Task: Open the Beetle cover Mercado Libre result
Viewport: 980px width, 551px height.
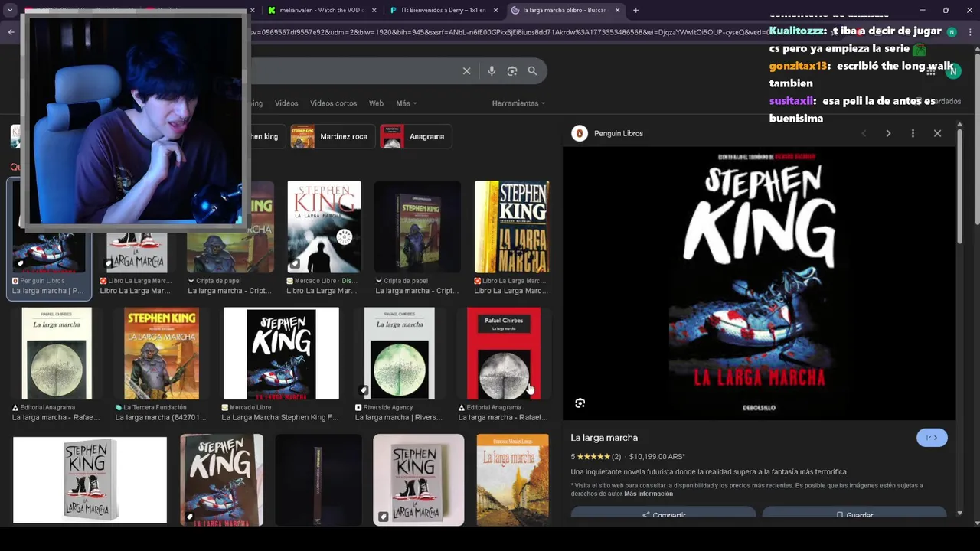Action: [324, 227]
